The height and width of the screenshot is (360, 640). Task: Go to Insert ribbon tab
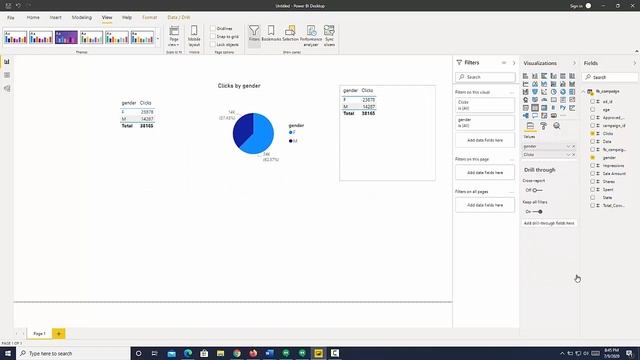(x=56, y=18)
